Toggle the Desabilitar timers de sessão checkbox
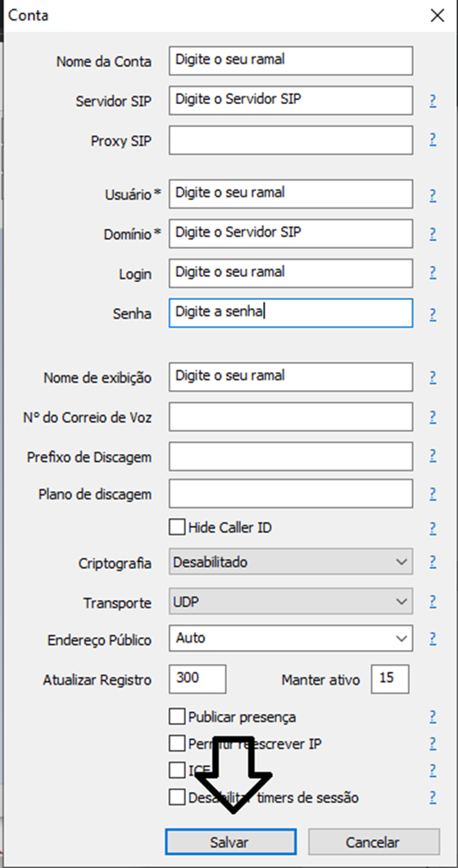 coord(177,798)
